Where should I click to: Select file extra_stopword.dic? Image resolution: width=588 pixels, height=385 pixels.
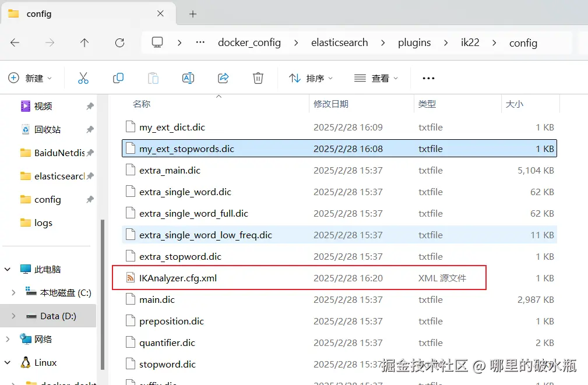coord(339,256)
